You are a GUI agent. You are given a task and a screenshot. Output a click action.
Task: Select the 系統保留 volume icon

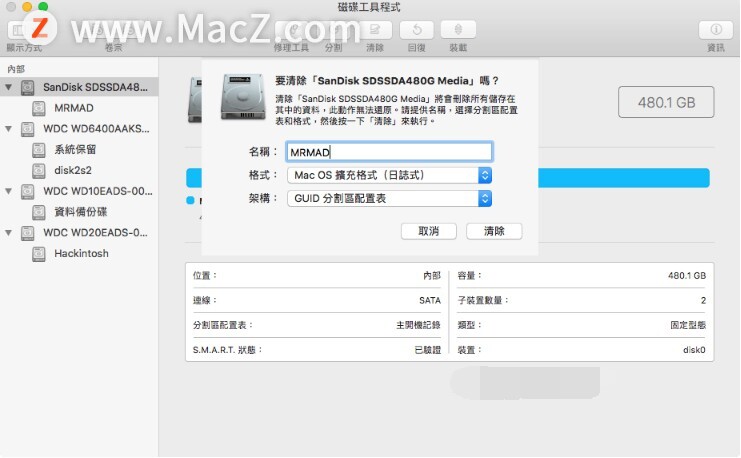click(39, 149)
